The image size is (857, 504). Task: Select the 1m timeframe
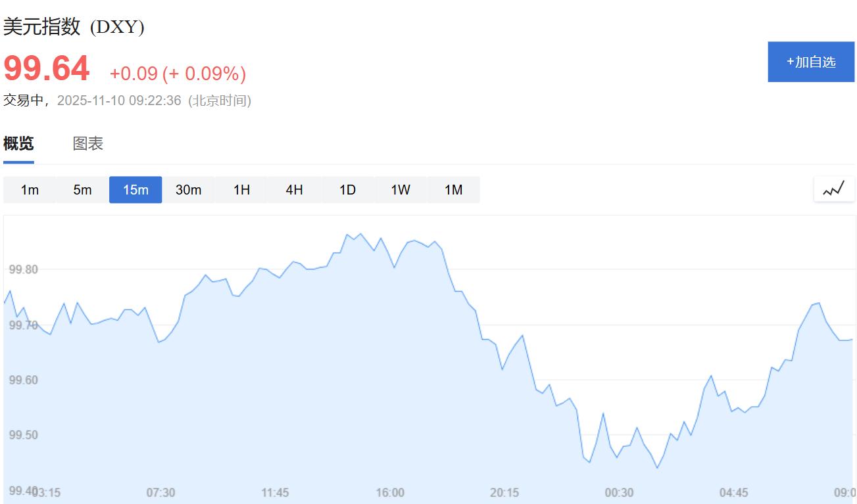30,190
